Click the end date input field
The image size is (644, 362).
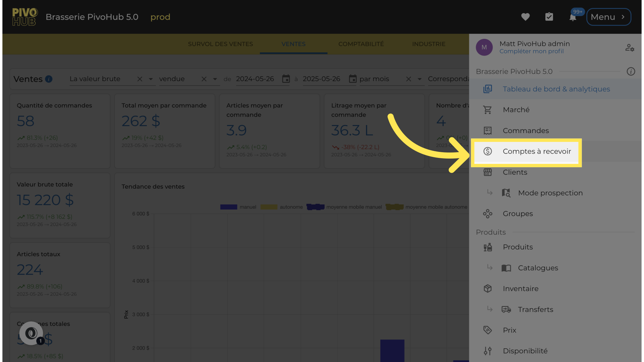321,79
